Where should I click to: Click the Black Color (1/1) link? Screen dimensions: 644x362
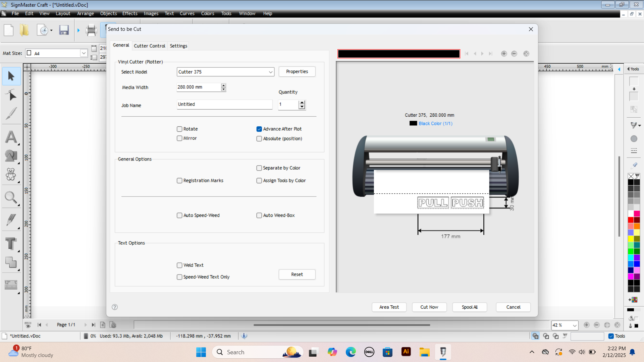(435, 124)
